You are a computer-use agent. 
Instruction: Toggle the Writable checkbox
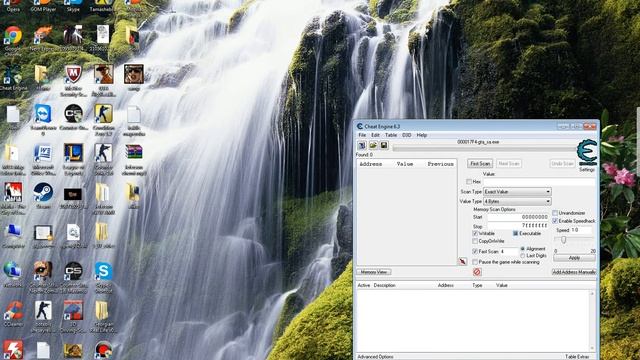[475, 233]
